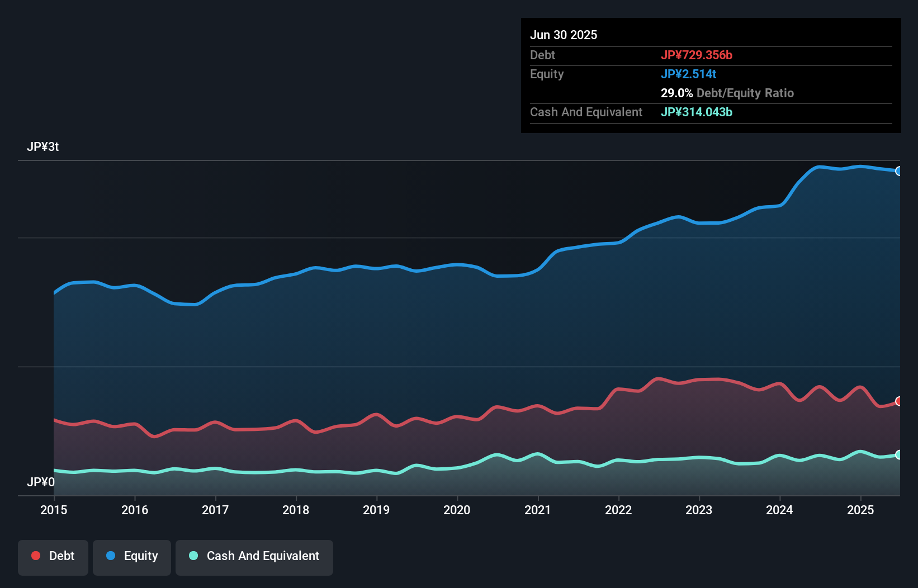918x588 pixels.
Task: Click the red Debt legend dot
Action: (x=35, y=556)
